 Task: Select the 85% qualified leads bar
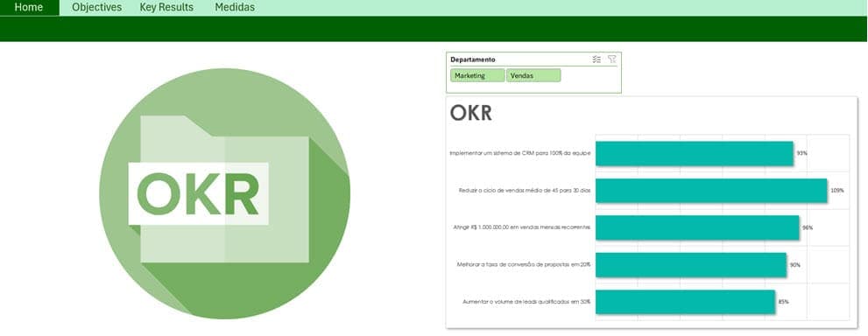[685, 302]
